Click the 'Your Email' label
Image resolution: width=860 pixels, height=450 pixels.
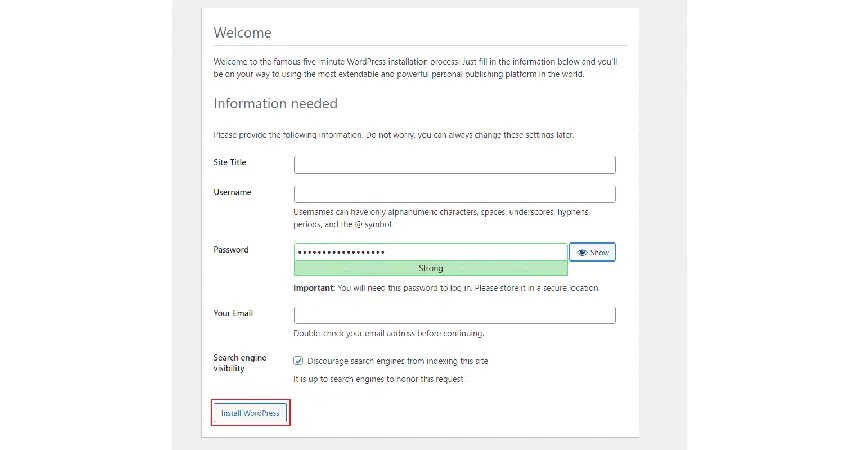[x=233, y=313]
